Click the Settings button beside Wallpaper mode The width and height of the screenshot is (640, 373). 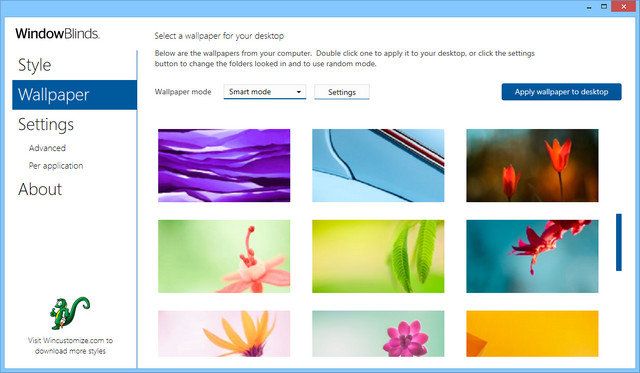(x=342, y=92)
